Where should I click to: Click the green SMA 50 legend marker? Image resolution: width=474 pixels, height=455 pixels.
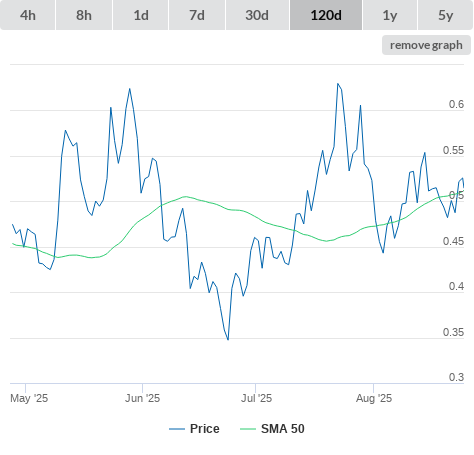(x=248, y=429)
